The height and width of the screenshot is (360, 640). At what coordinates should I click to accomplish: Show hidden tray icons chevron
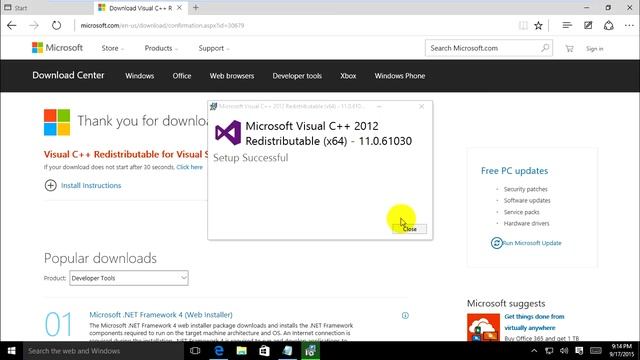coord(534,351)
